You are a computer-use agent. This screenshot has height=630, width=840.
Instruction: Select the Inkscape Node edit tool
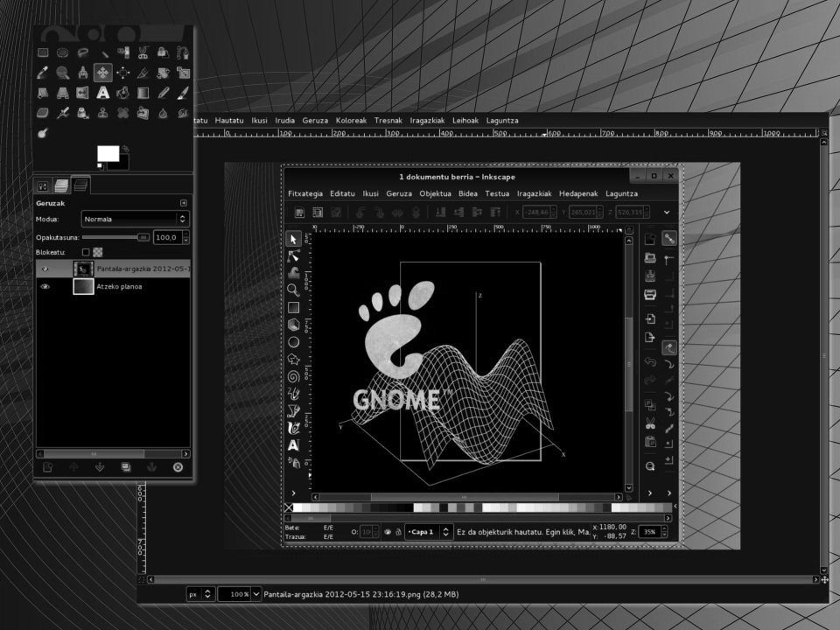point(293,256)
